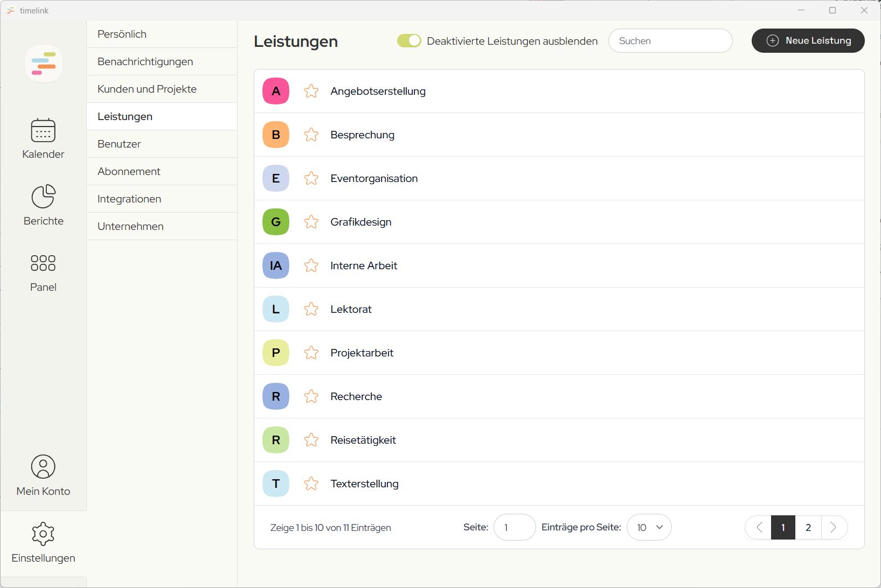The width and height of the screenshot is (881, 588).
Task: Open the Texterstellung entry
Action: pyautogui.click(x=559, y=484)
